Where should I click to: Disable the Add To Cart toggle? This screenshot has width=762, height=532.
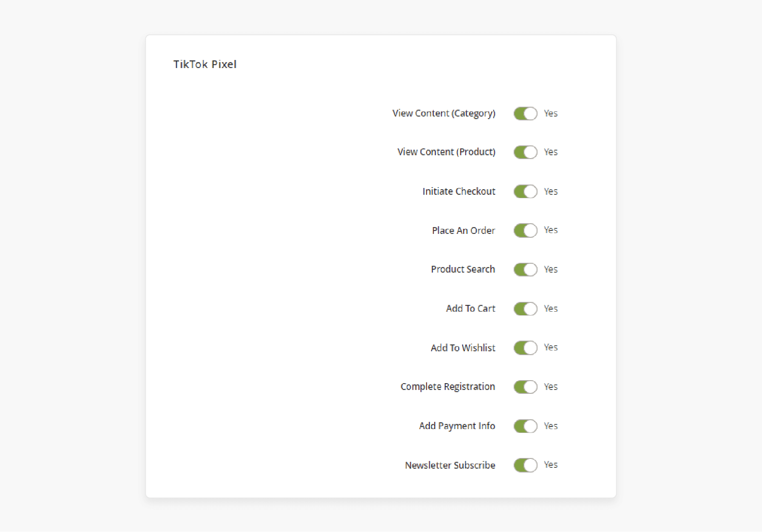coord(525,309)
